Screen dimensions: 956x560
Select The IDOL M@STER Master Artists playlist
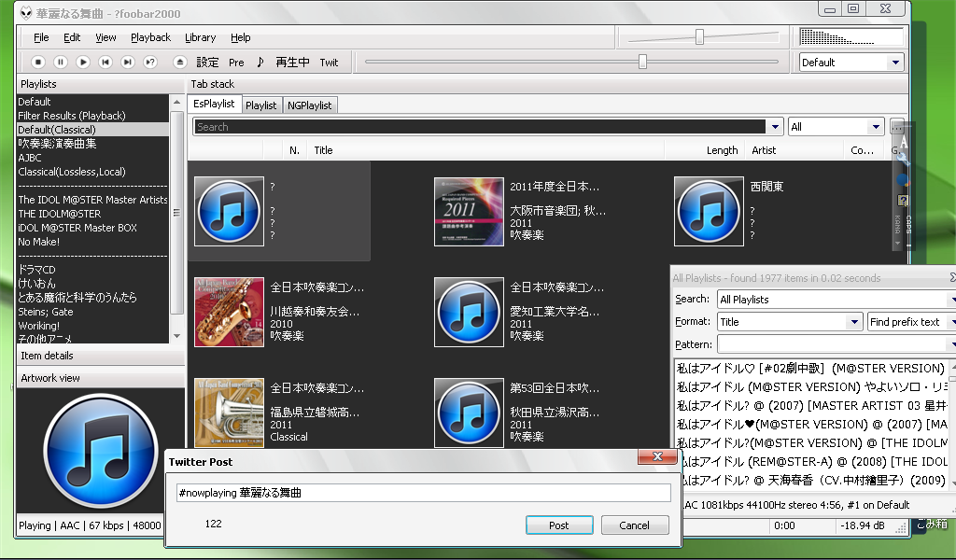point(92,200)
